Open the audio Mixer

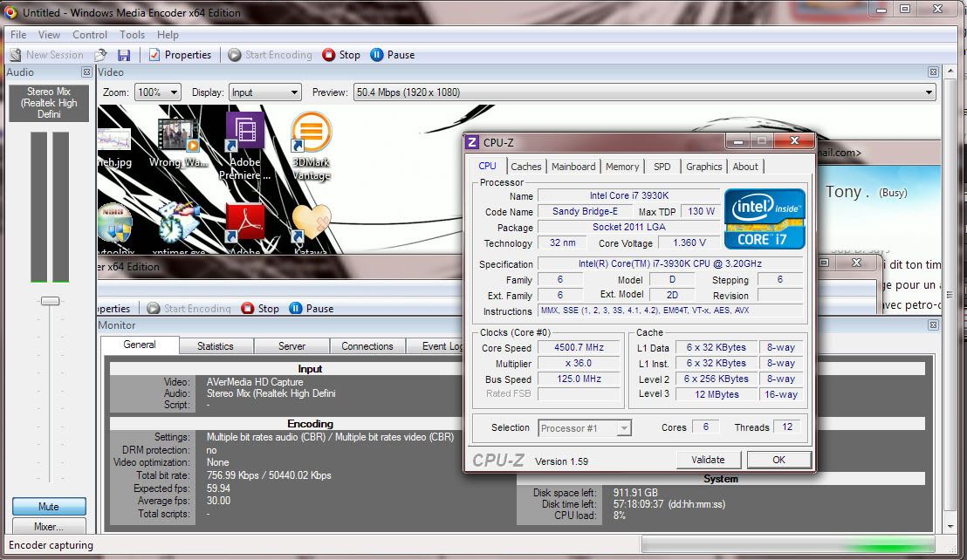point(49,527)
